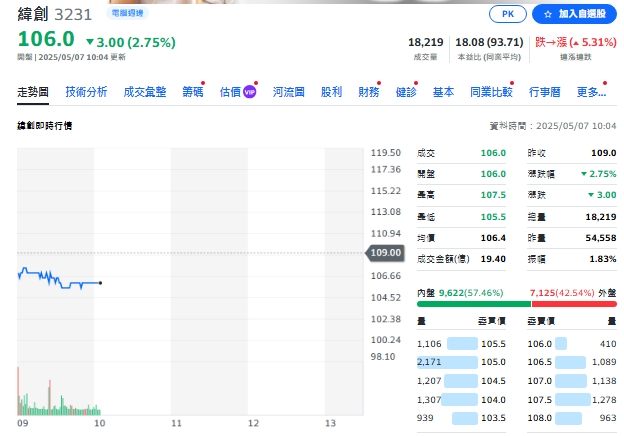Switch to the 基本 tab
This screenshot has width=624, height=436.
pyautogui.click(x=443, y=92)
